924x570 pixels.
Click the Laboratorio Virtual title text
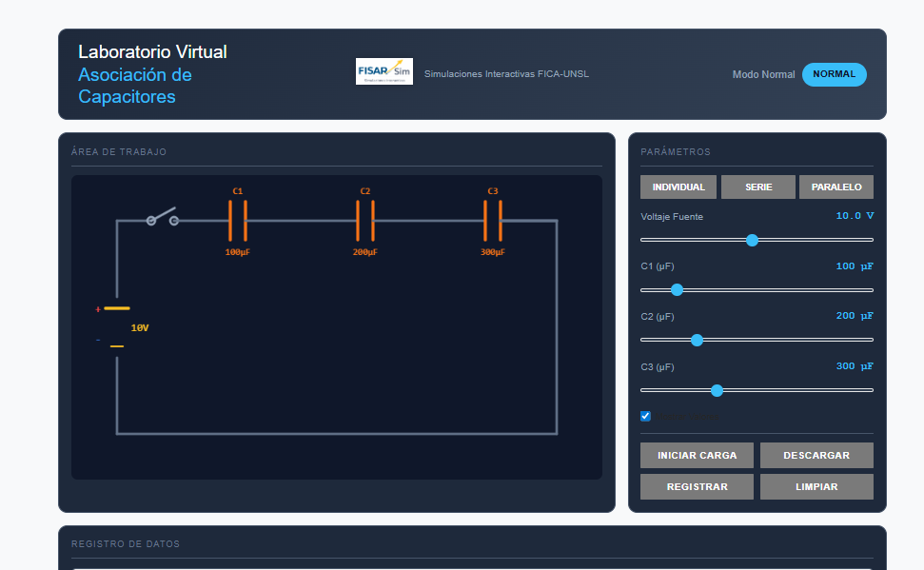pyautogui.click(x=152, y=52)
